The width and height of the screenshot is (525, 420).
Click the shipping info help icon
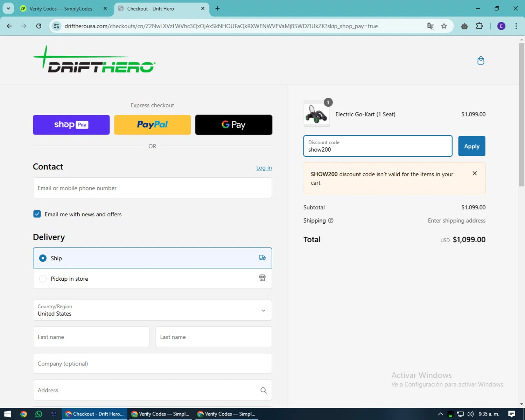pyautogui.click(x=331, y=220)
